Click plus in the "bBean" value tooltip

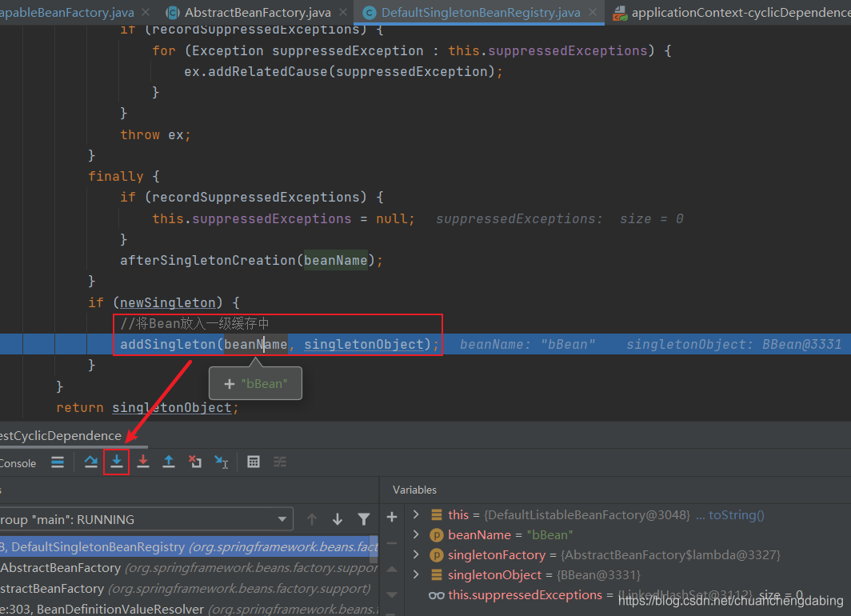pos(230,384)
